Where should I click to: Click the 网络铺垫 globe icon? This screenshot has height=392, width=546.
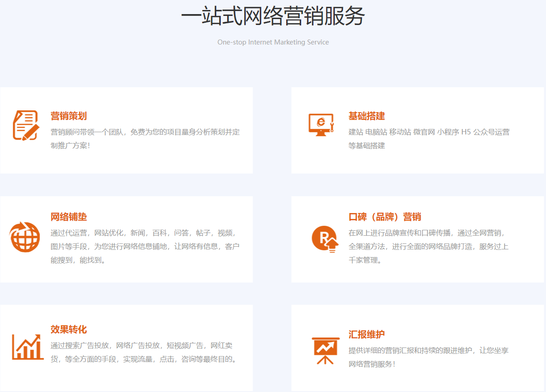pos(25,237)
